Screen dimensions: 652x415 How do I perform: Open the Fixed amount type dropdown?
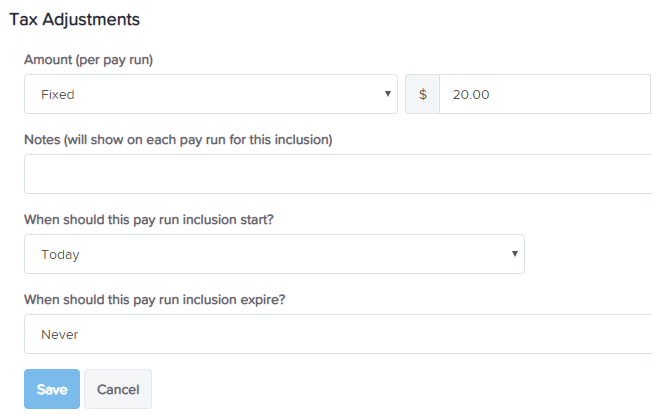[211, 94]
